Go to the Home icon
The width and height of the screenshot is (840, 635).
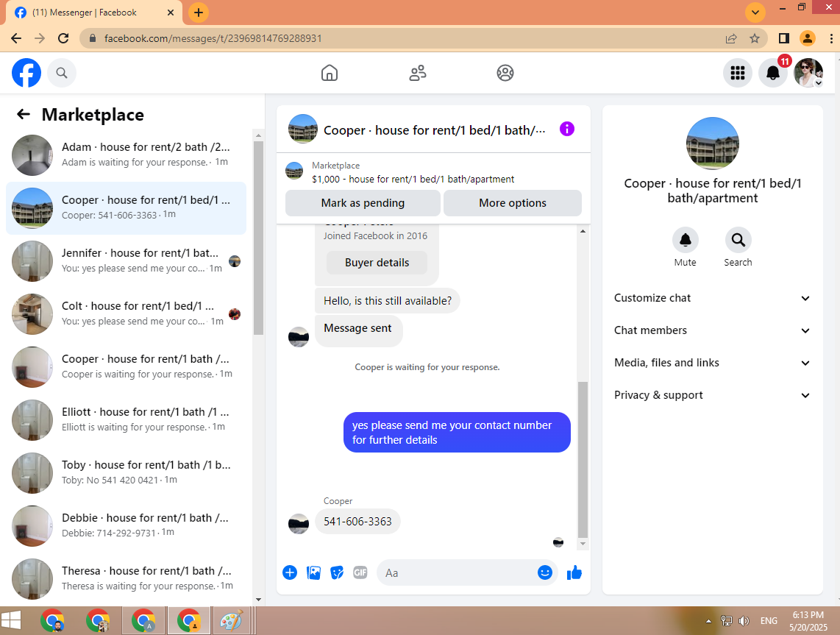tap(330, 73)
